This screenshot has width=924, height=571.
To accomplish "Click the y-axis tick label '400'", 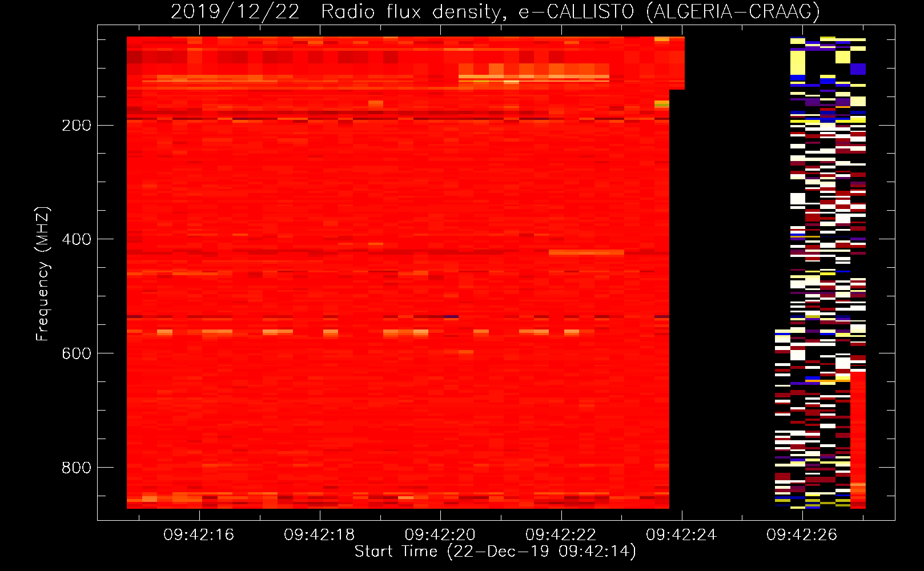I will pyautogui.click(x=77, y=239).
